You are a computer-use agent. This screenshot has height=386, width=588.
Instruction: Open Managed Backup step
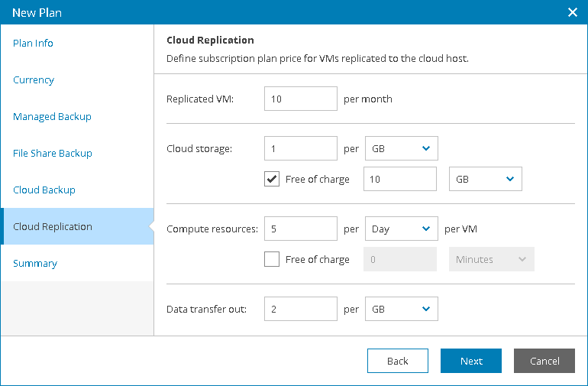tap(52, 117)
